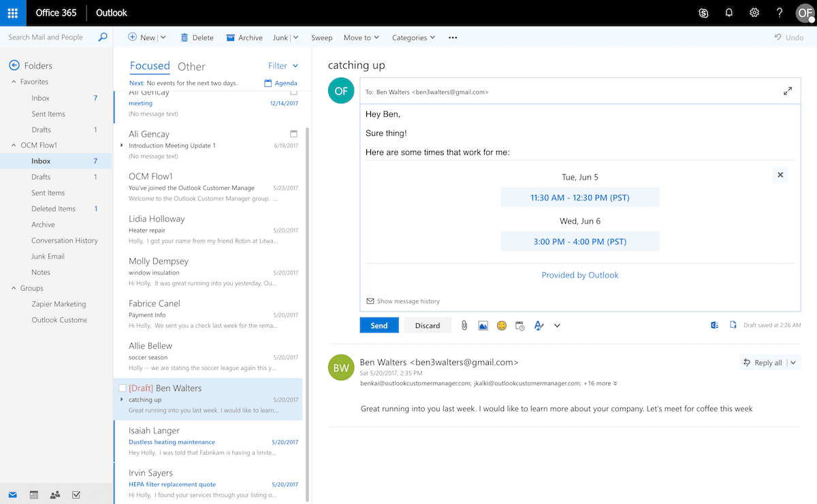Open the Filter dropdown

point(283,66)
